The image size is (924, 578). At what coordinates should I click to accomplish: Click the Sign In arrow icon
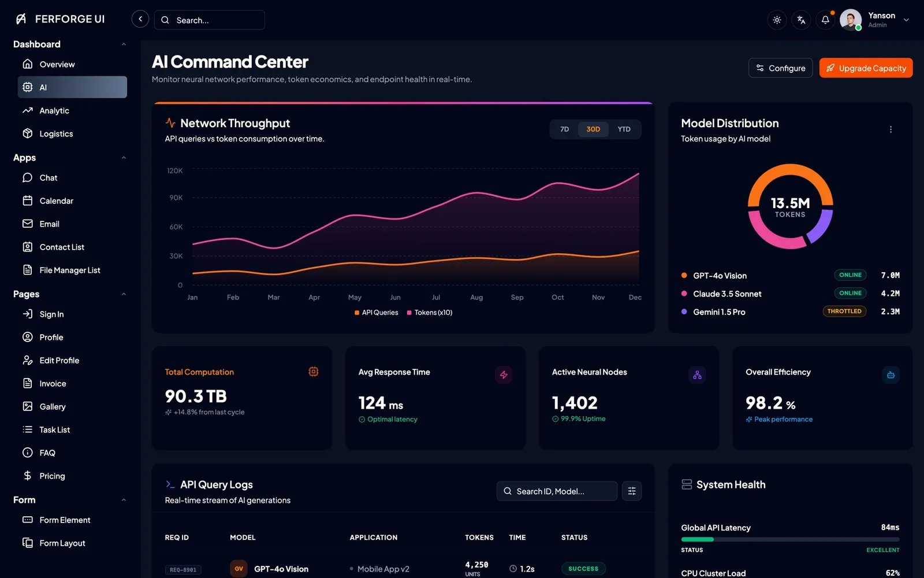coord(27,314)
